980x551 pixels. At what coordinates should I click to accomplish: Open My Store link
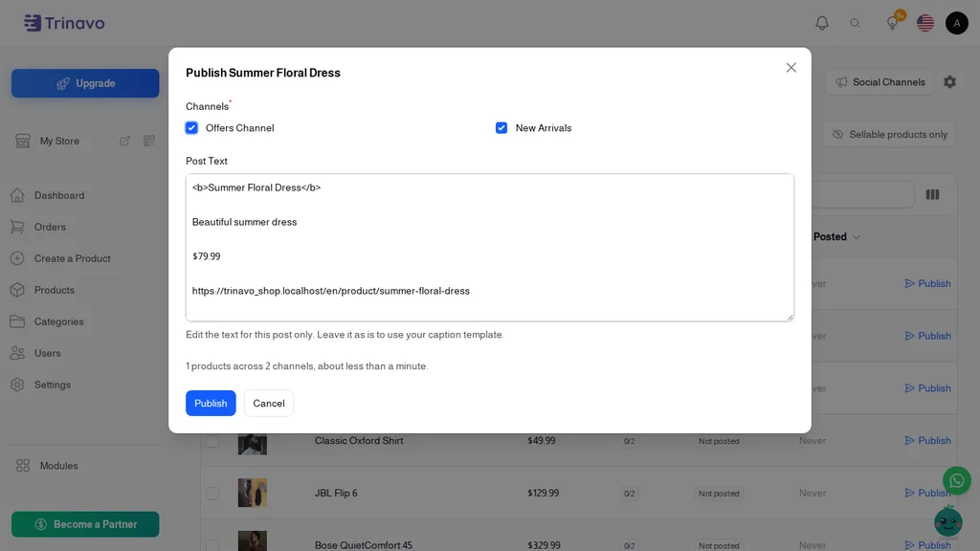[59, 142]
